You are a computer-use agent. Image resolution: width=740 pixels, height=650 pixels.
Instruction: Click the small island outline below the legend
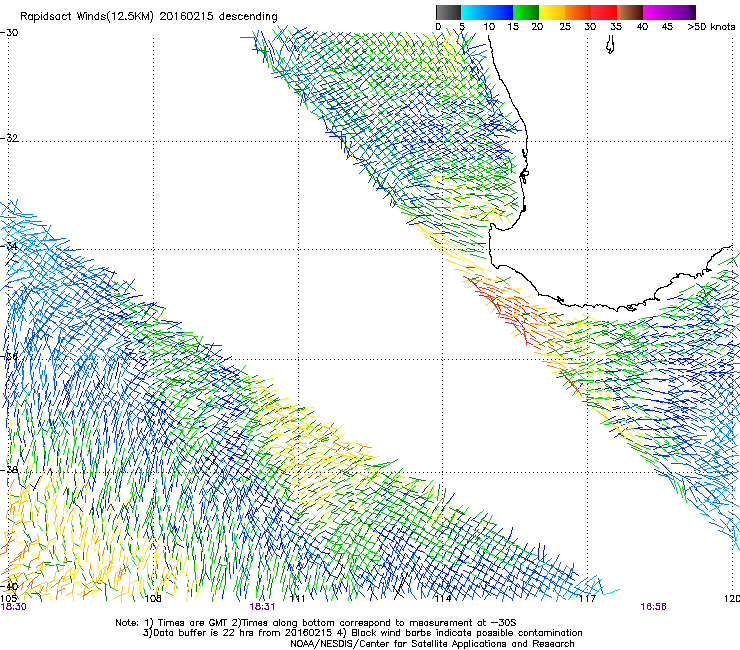pos(610,46)
